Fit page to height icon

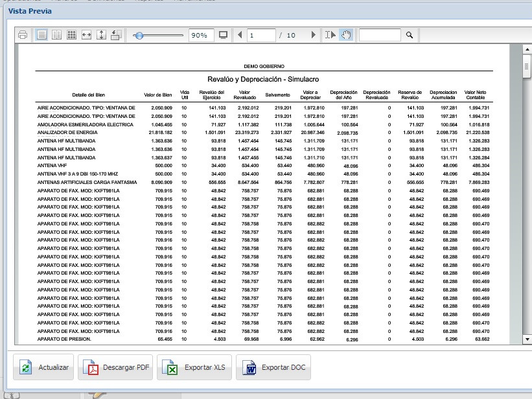[102, 35]
